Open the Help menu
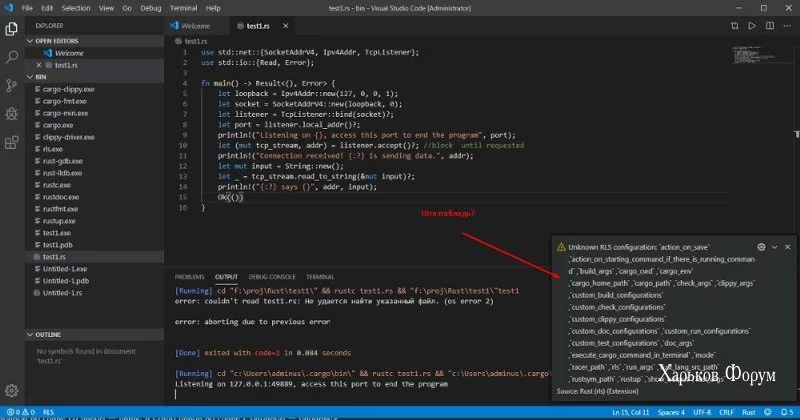Viewport: 800px width, 420px height. click(x=213, y=8)
